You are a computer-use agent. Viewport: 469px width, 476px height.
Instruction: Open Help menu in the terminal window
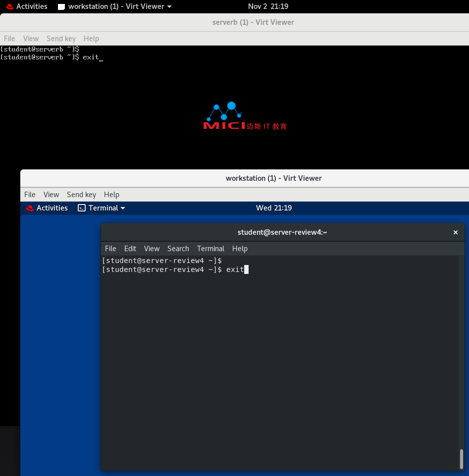[240, 249]
